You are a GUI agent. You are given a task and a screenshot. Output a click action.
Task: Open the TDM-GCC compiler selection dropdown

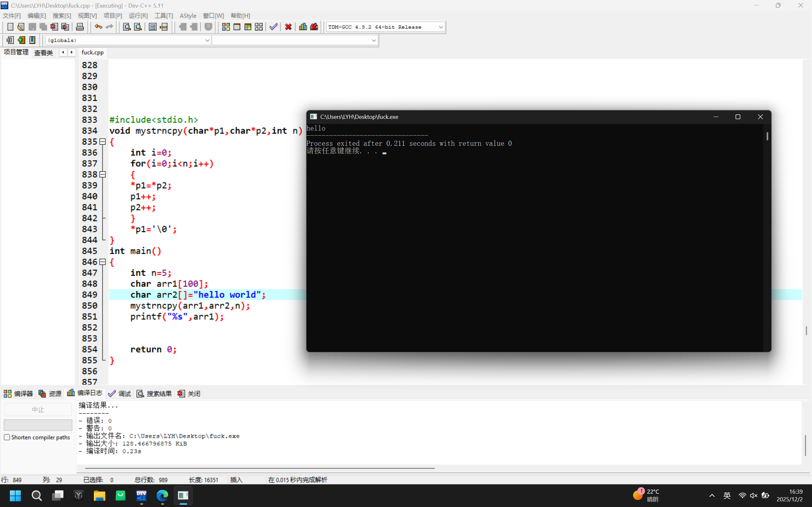point(441,27)
